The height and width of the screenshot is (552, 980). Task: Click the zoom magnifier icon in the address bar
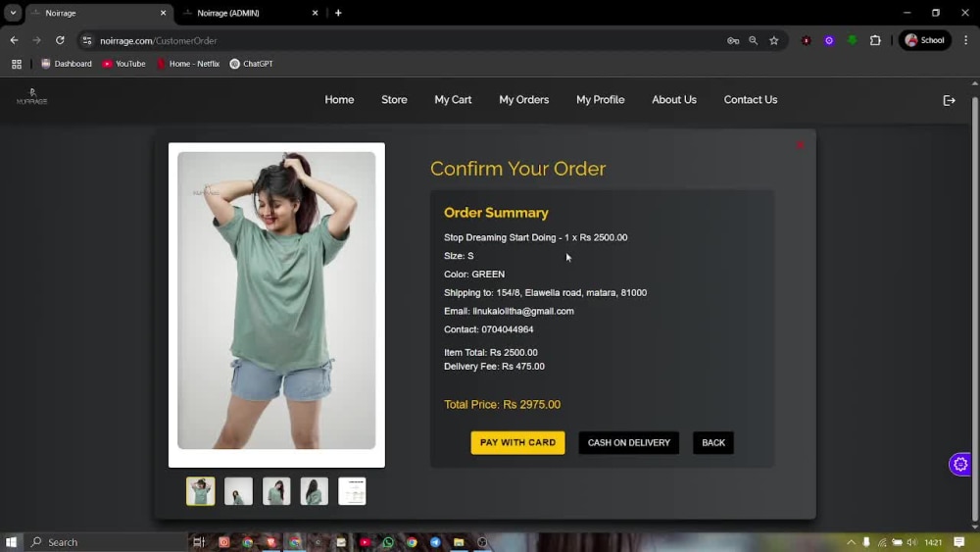(753, 40)
